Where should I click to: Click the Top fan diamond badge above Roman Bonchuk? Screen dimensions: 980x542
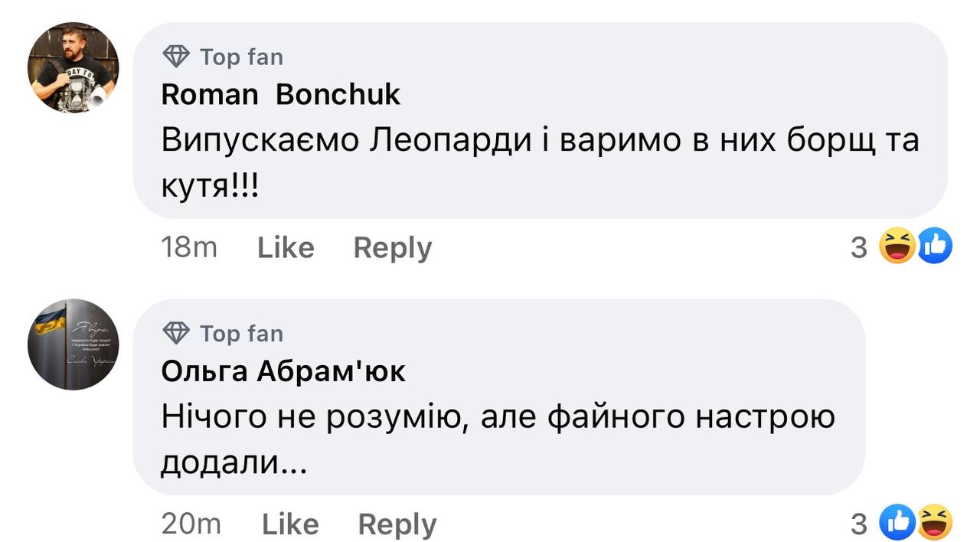pos(177,57)
